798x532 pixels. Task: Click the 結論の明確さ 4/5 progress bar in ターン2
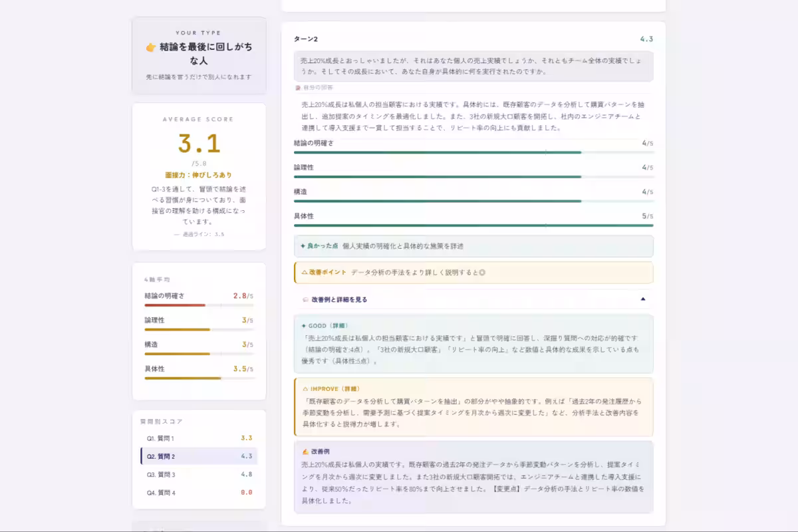pyautogui.click(x=473, y=152)
